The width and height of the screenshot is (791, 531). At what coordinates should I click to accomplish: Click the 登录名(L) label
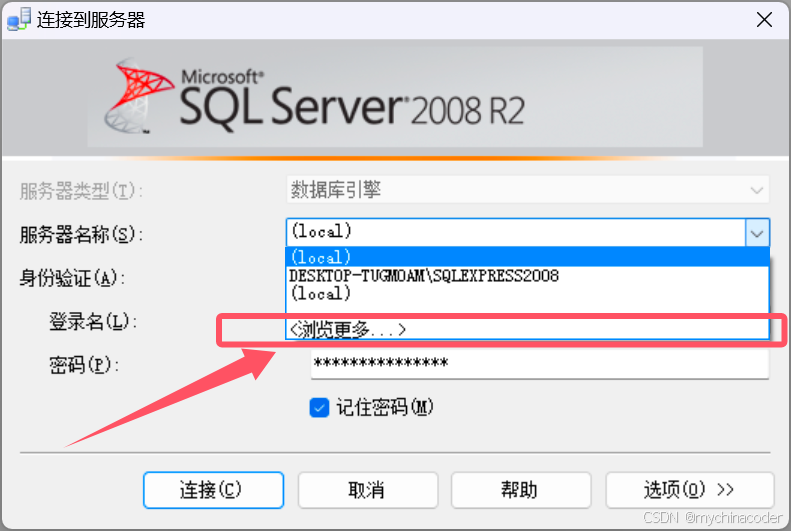pyautogui.click(x=93, y=322)
